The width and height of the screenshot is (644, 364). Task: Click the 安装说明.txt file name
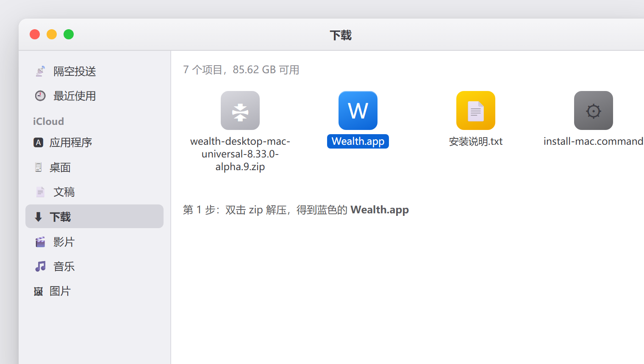coord(476,141)
